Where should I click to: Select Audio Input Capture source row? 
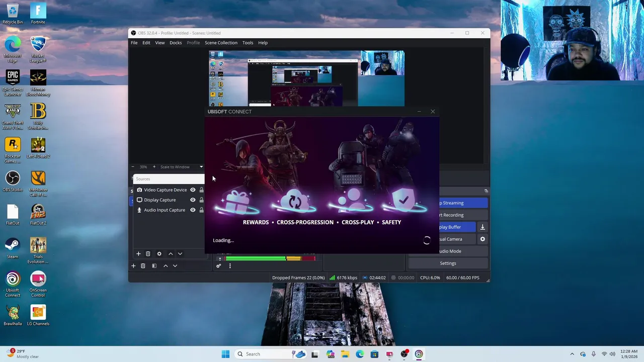click(169, 210)
